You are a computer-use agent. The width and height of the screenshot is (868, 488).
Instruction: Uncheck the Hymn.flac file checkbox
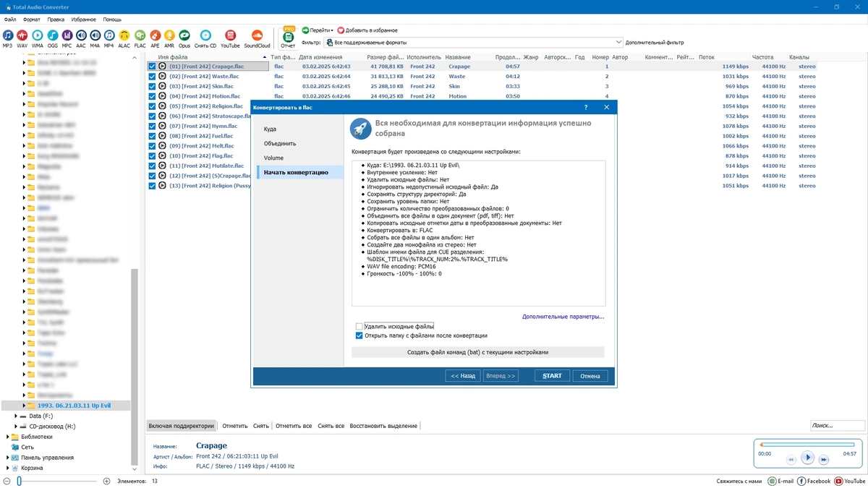152,126
